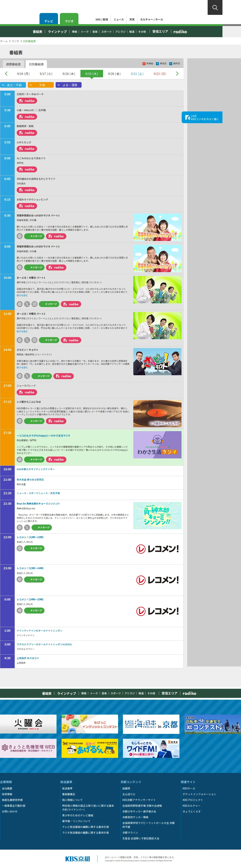Expand 続きを読む for まーぶる！木曜日 パート1
Viewport: 241px width, 868px height.
click(x=22, y=296)
